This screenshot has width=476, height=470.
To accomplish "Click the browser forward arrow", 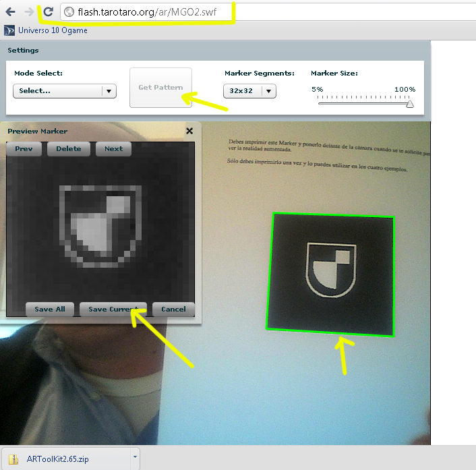I will point(29,12).
